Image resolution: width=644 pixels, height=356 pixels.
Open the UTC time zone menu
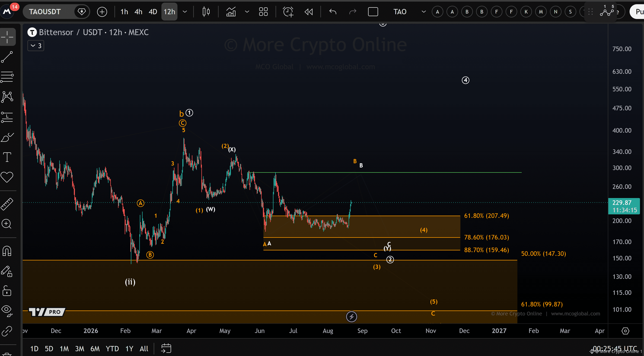pos(615,348)
